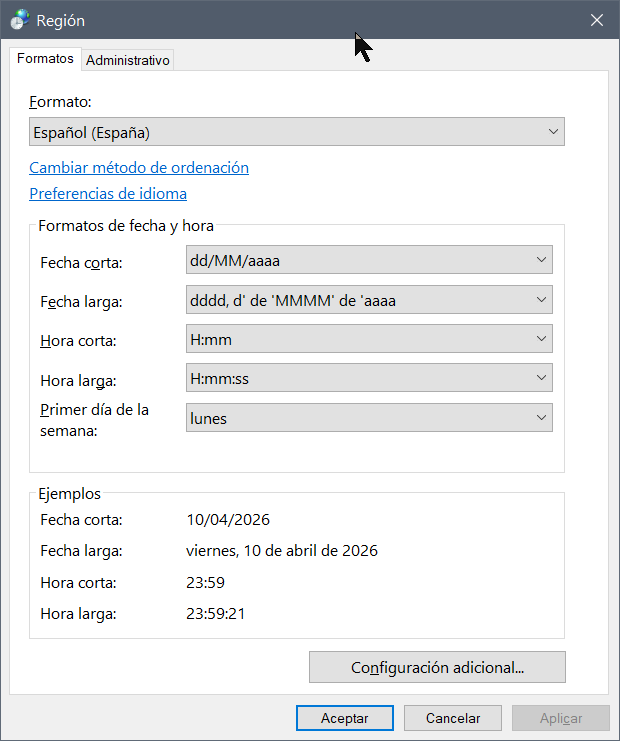Confirm with the Aceptar button
The height and width of the screenshot is (741, 620).
click(x=345, y=718)
